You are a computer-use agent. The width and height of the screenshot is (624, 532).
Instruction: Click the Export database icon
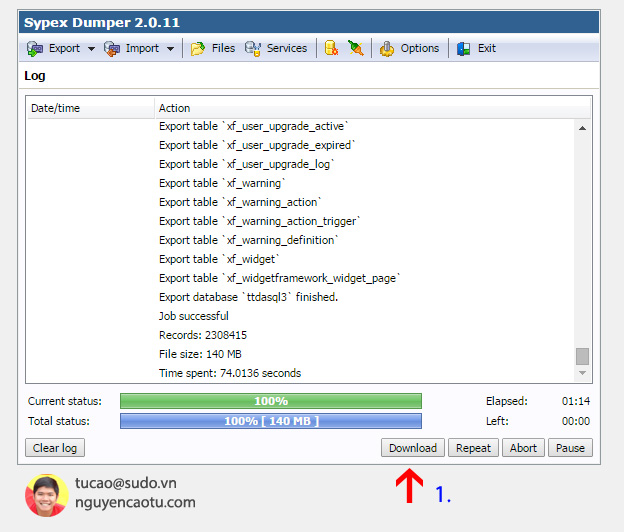tap(35, 49)
